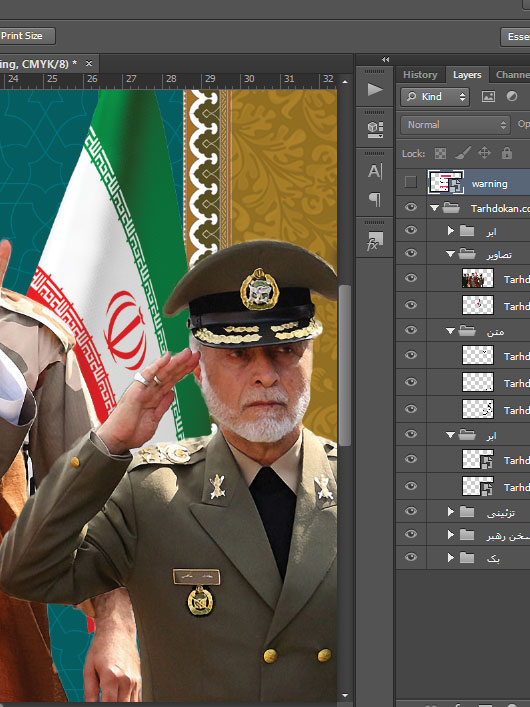
Task: Collapse the تصاویر group
Action: point(450,254)
